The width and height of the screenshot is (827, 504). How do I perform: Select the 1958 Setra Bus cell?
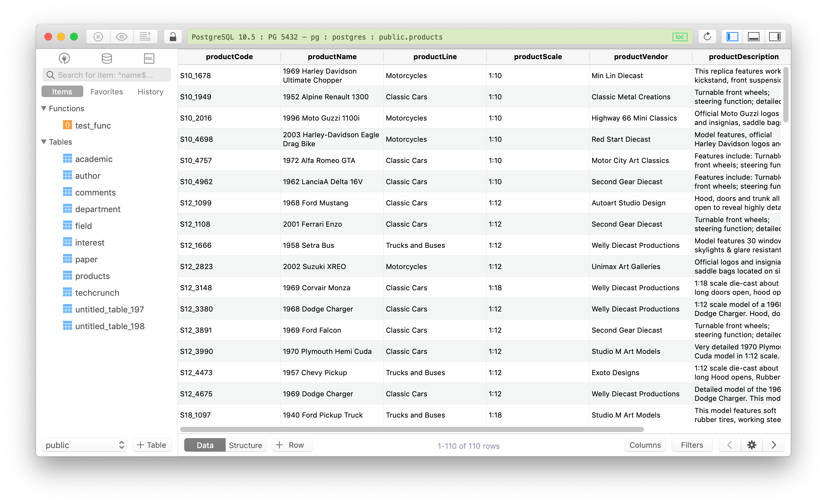(x=332, y=245)
